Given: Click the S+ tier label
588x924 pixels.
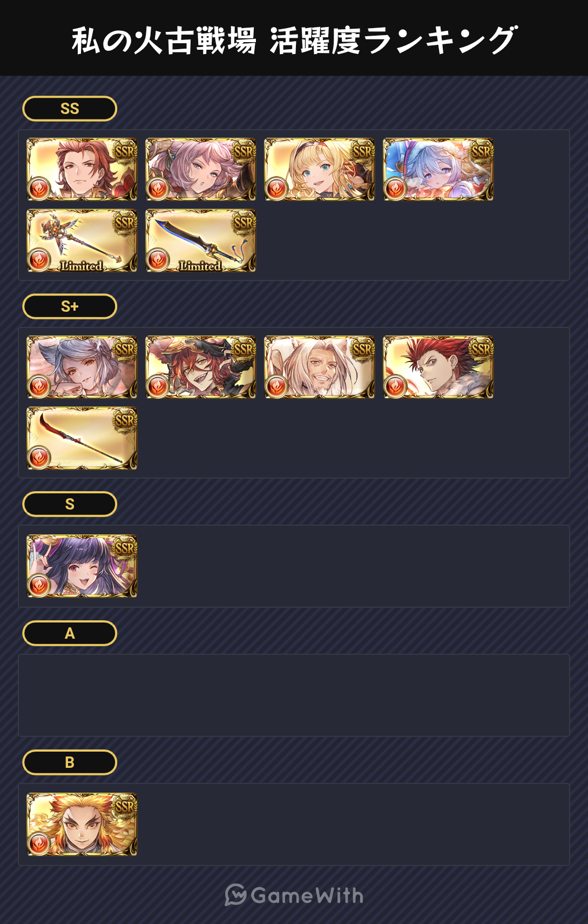Looking at the screenshot, I should [x=70, y=306].
